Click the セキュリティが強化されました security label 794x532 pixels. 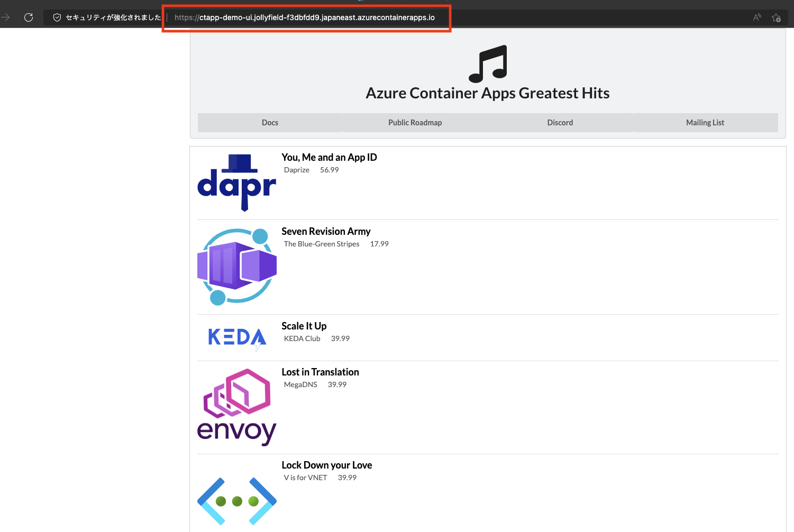click(x=113, y=17)
